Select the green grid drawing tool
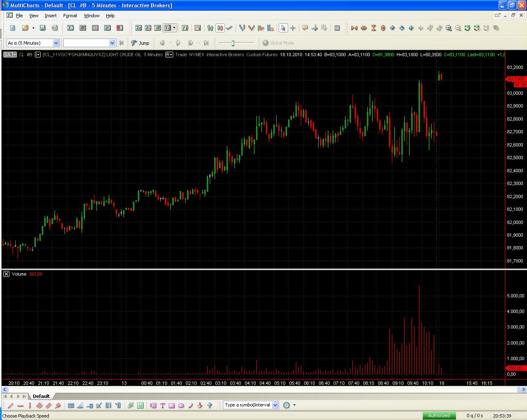527x420 pixels. (140, 406)
